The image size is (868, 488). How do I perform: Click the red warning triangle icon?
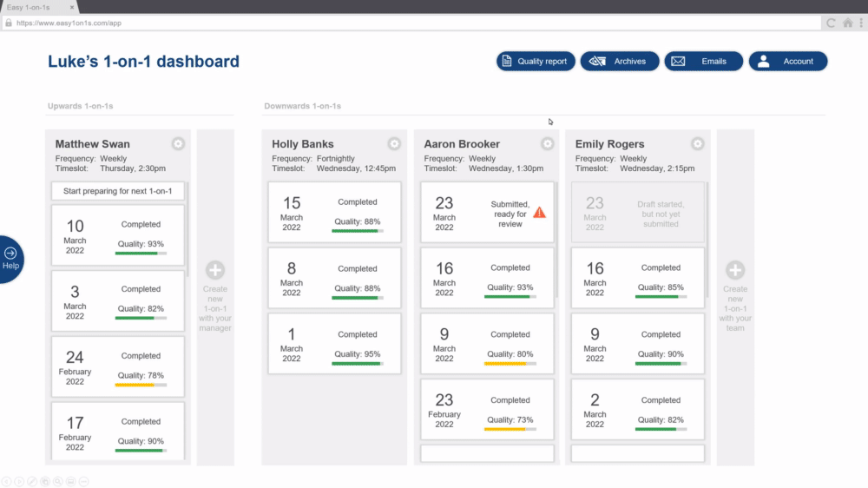click(539, 213)
